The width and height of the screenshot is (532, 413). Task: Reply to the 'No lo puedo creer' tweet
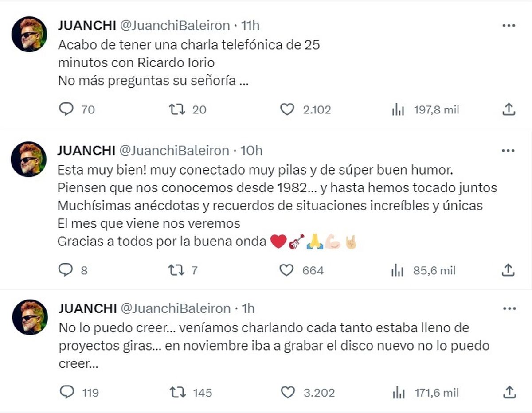(67, 393)
